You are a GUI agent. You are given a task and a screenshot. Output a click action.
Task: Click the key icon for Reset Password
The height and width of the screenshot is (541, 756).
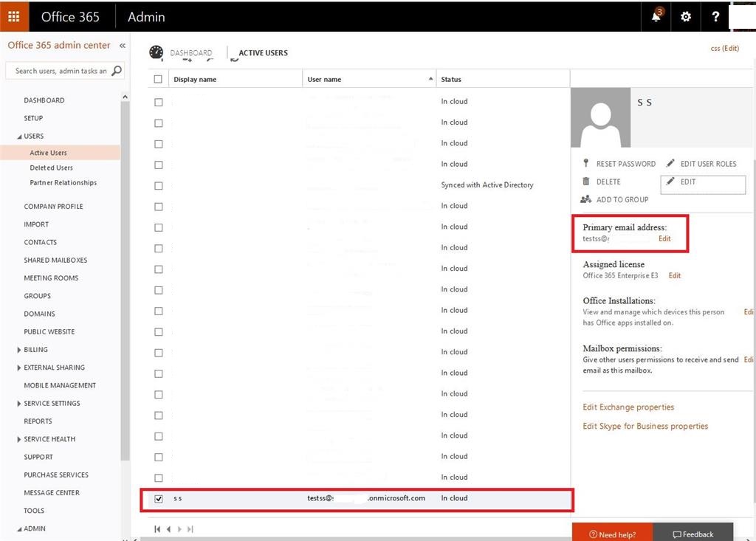point(585,163)
